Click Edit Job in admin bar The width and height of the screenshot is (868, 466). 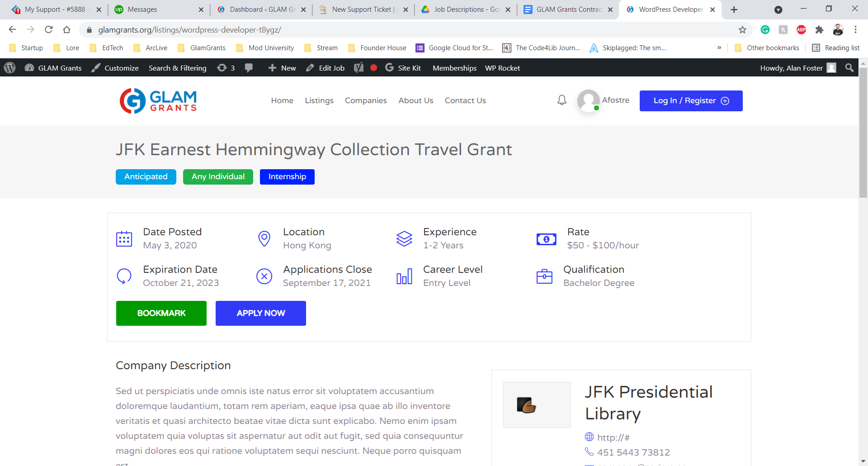(x=325, y=68)
